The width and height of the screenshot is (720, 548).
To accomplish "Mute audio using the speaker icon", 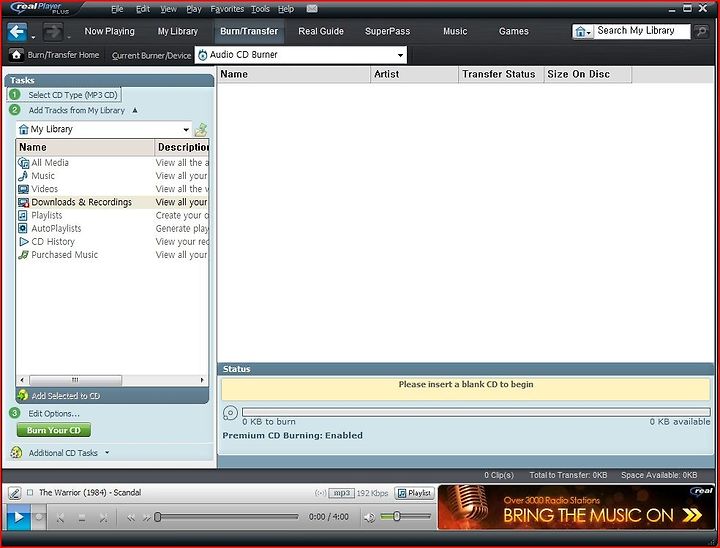I will tap(369, 518).
